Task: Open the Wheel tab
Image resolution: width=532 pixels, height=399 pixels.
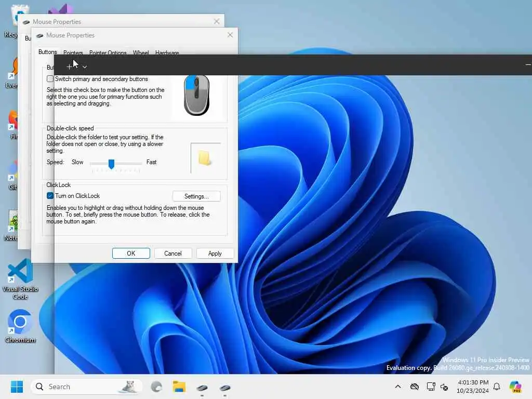Action: [141, 52]
